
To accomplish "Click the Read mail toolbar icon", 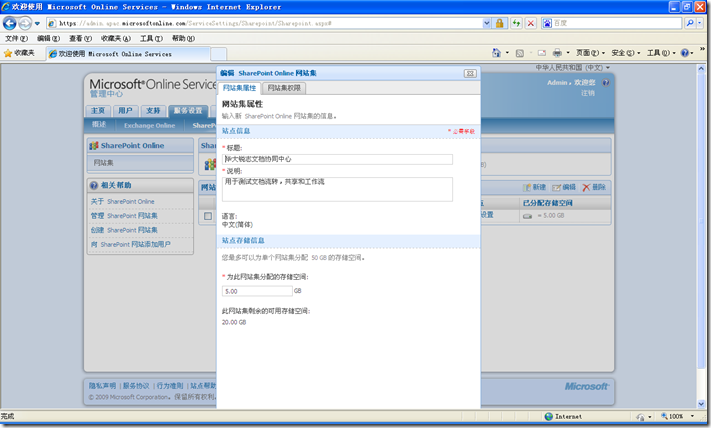I will point(541,53).
